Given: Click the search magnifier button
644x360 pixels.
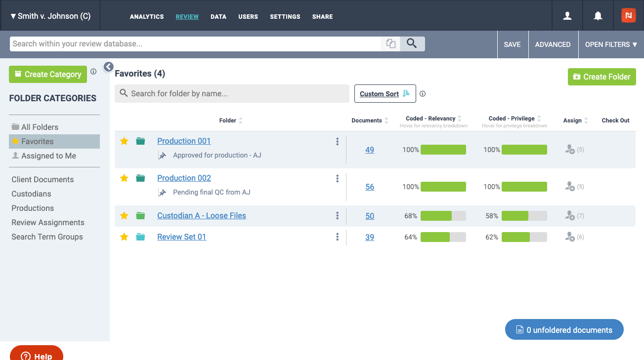Looking at the screenshot, I should point(412,43).
